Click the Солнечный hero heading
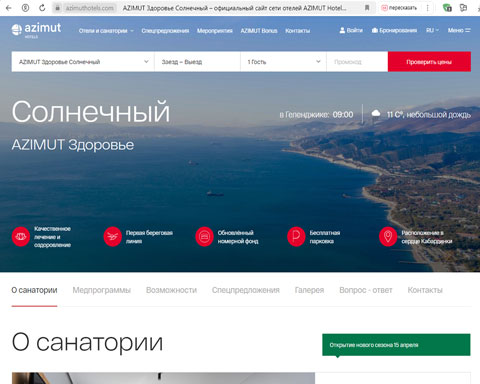480x384 pixels. (x=91, y=112)
